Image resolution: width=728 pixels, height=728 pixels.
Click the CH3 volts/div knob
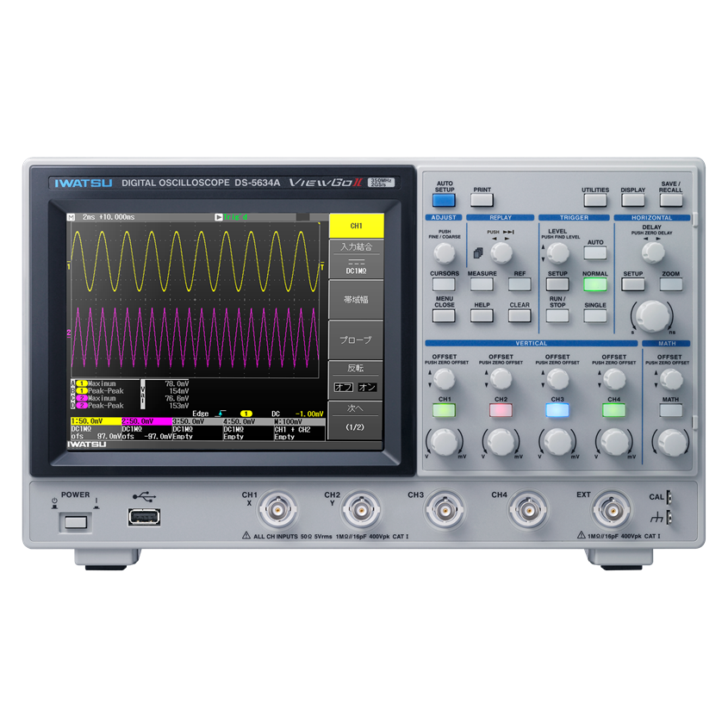coord(557,442)
